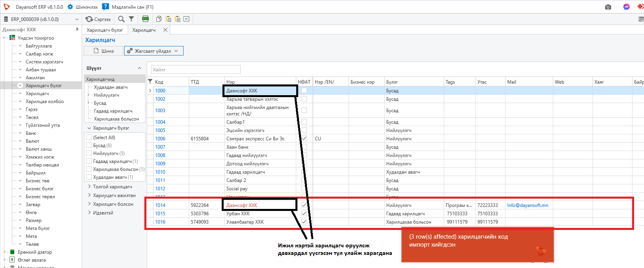Open customer code link 1006
The image size is (644, 268).
point(160,139)
